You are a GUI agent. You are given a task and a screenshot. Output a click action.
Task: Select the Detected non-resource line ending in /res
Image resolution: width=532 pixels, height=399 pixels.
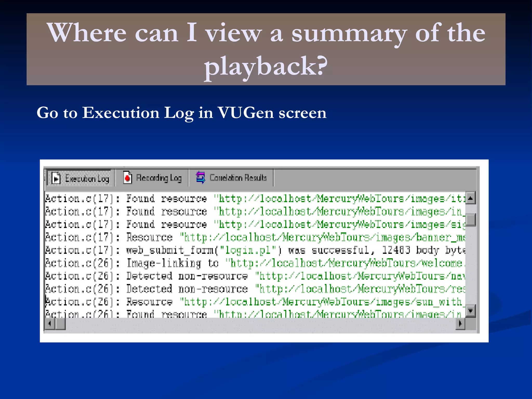pyautogui.click(x=255, y=289)
